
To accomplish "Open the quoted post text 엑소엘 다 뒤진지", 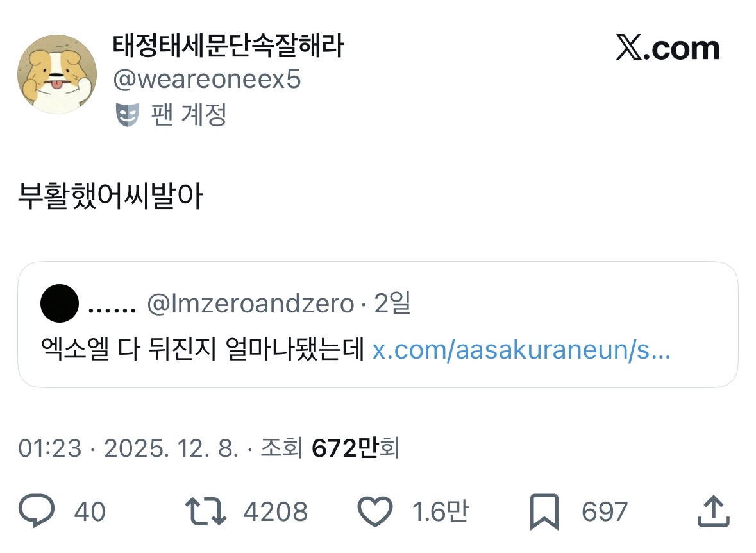I will (x=202, y=351).
